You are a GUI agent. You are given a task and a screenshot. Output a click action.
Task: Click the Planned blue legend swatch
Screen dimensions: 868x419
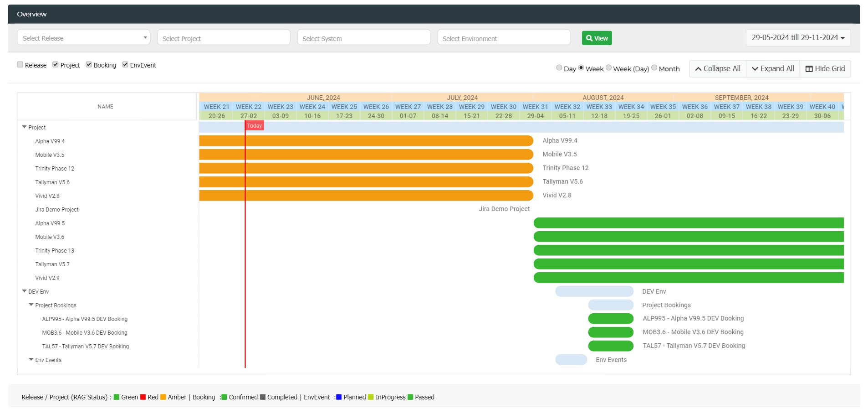click(339, 397)
